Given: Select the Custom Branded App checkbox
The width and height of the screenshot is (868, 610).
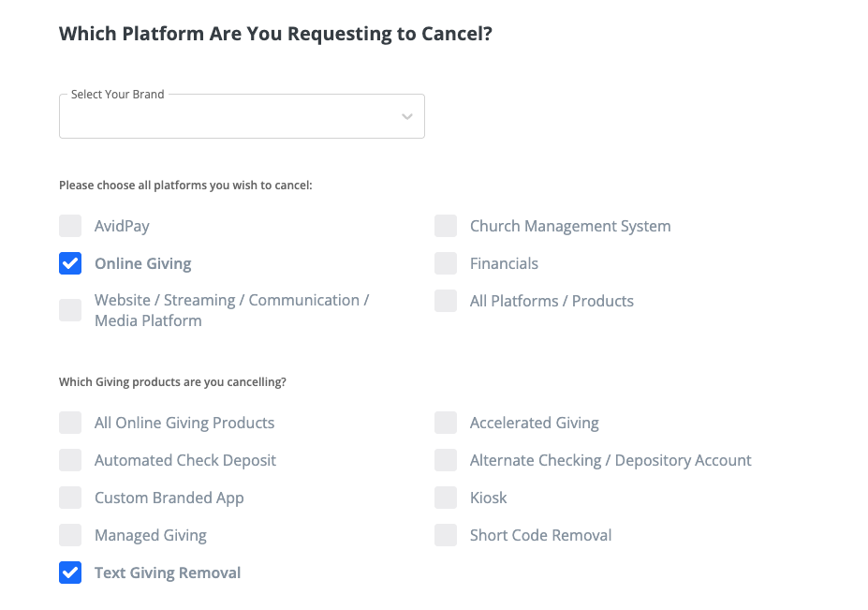Looking at the screenshot, I should (x=70, y=498).
